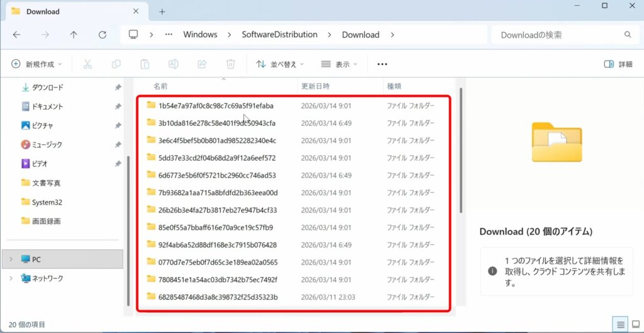Go up one folder level
The width and height of the screenshot is (644, 333).
(74, 35)
